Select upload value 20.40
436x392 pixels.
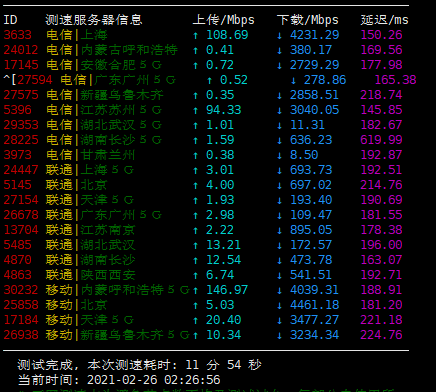tap(223, 320)
